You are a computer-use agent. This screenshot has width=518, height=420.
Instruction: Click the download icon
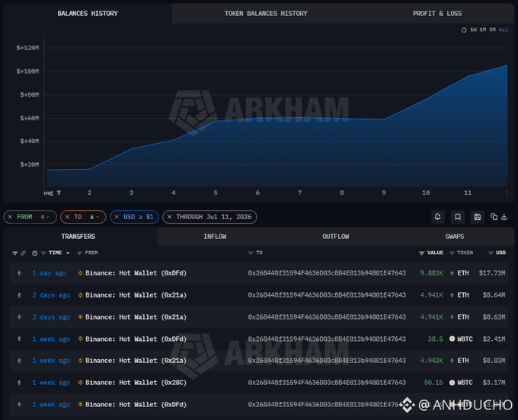click(504, 217)
